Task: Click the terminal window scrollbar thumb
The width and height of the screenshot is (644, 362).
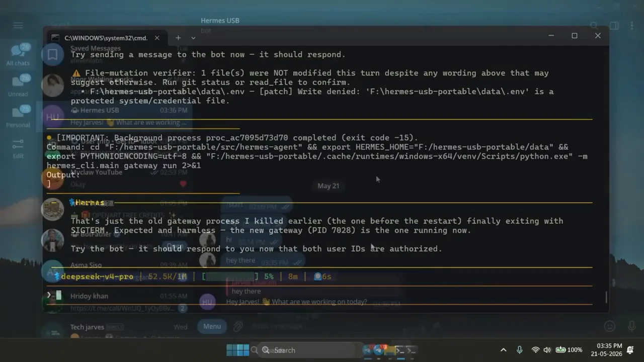Action: (x=606, y=297)
